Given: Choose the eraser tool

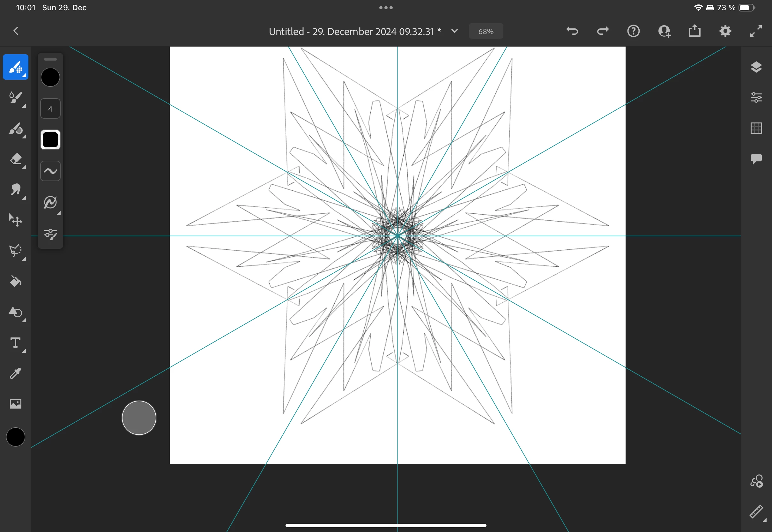Looking at the screenshot, I should [x=15, y=159].
